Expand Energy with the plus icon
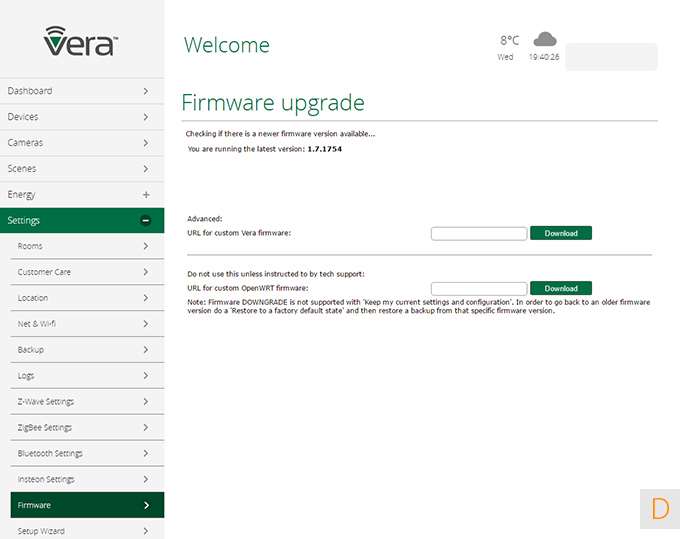This screenshot has width=690, height=539. click(x=146, y=194)
